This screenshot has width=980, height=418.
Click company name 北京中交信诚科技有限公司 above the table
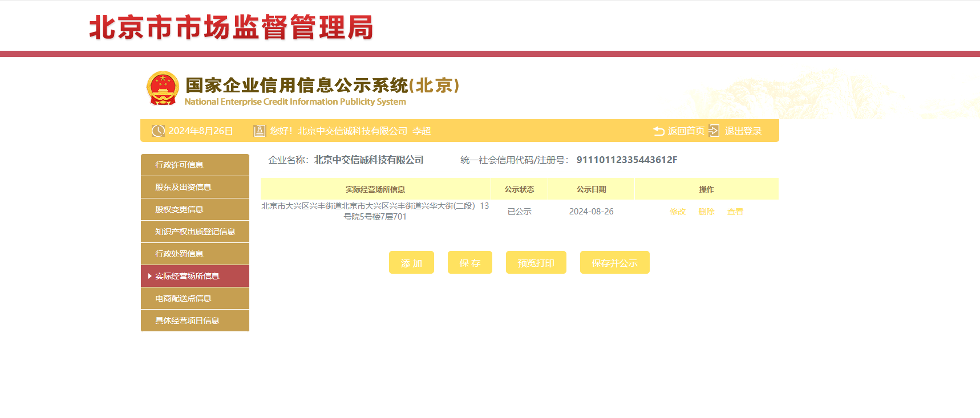coord(368,160)
